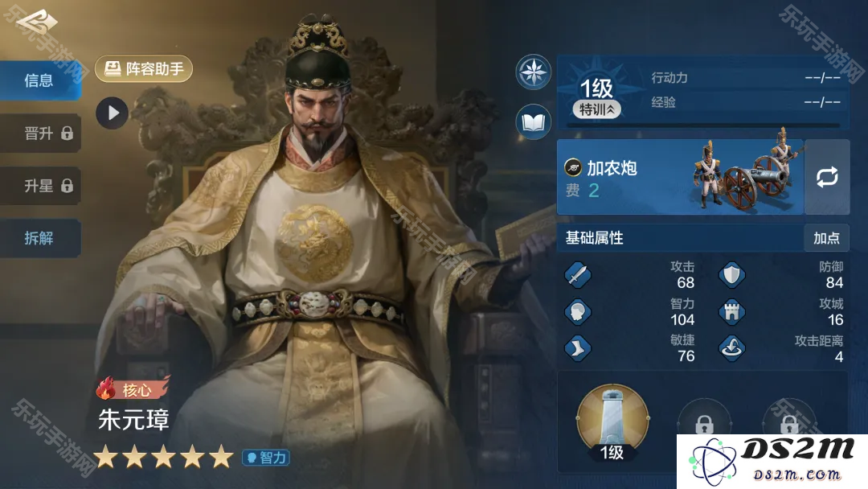Play the hero preview video
The width and height of the screenshot is (868, 489).
click(112, 113)
